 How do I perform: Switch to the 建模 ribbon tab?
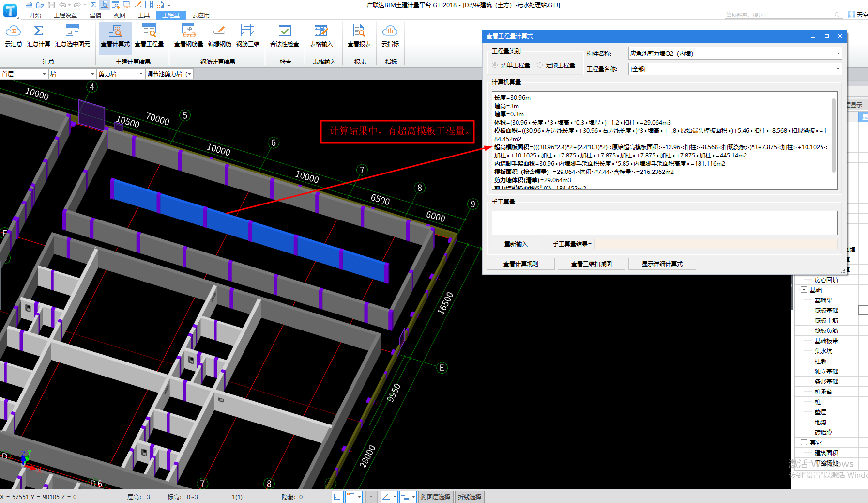pos(95,15)
